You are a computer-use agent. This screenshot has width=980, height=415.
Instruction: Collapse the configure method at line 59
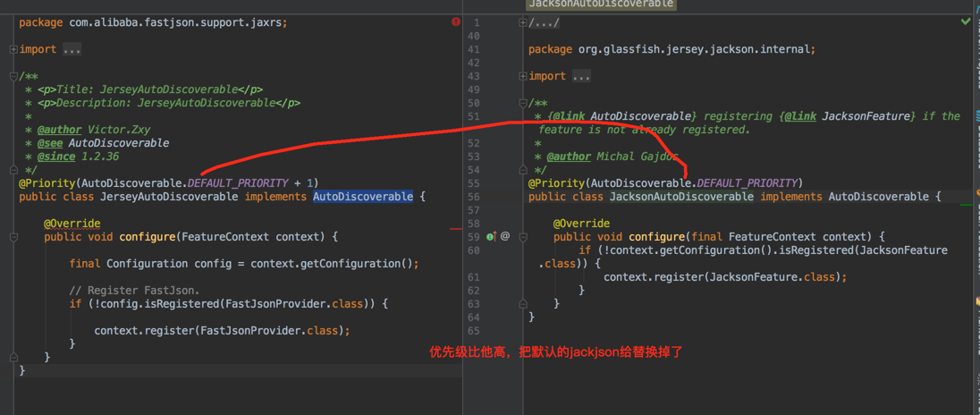pos(522,237)
